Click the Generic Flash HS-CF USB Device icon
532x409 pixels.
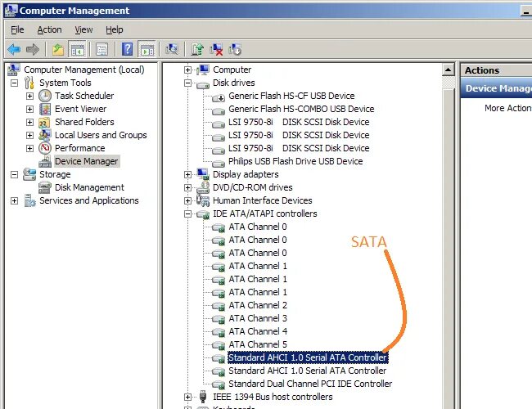click(219, 97)
